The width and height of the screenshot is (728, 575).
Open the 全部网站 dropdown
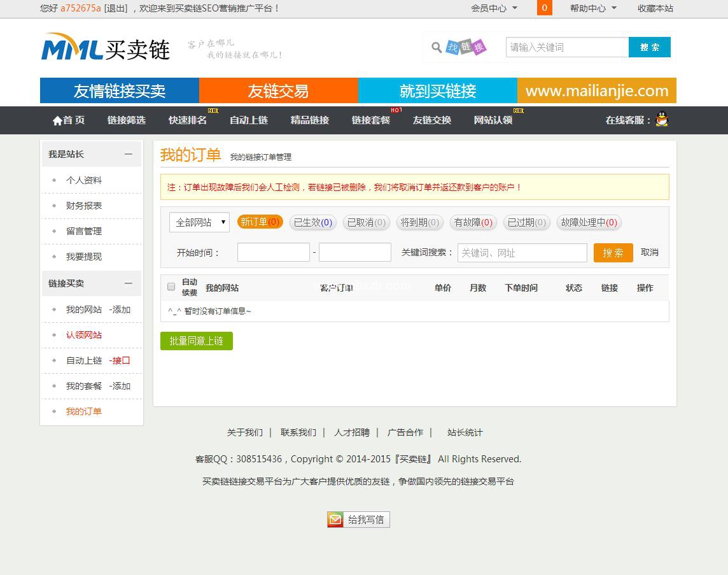tap(199, 222)
